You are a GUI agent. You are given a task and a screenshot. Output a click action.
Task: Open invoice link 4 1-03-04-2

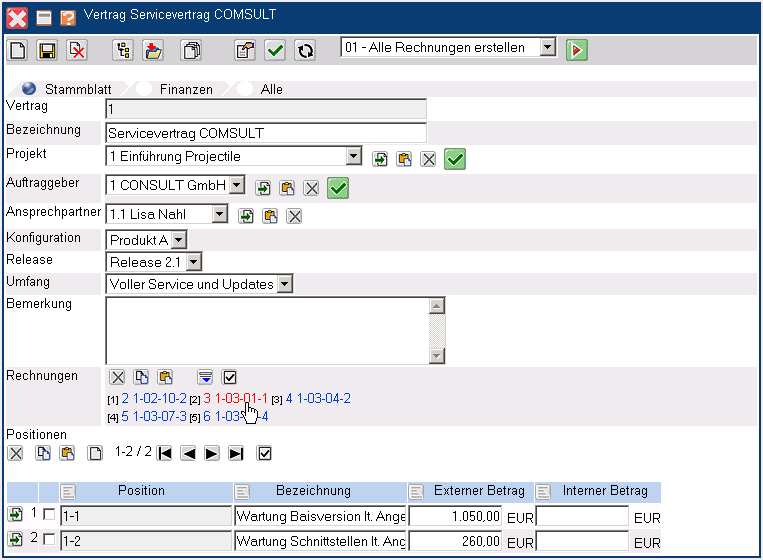(318, 399)
